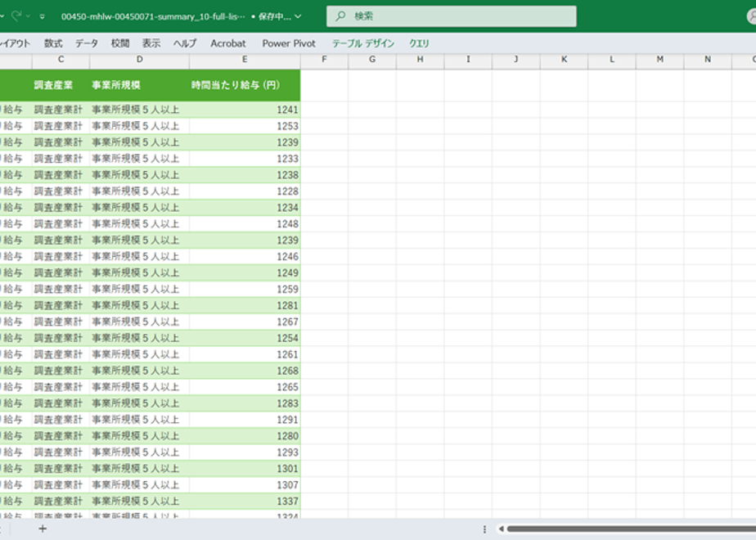This screenshot has height=540, width=756.
Task: Select column N header
Action: [x=708, y=59]
